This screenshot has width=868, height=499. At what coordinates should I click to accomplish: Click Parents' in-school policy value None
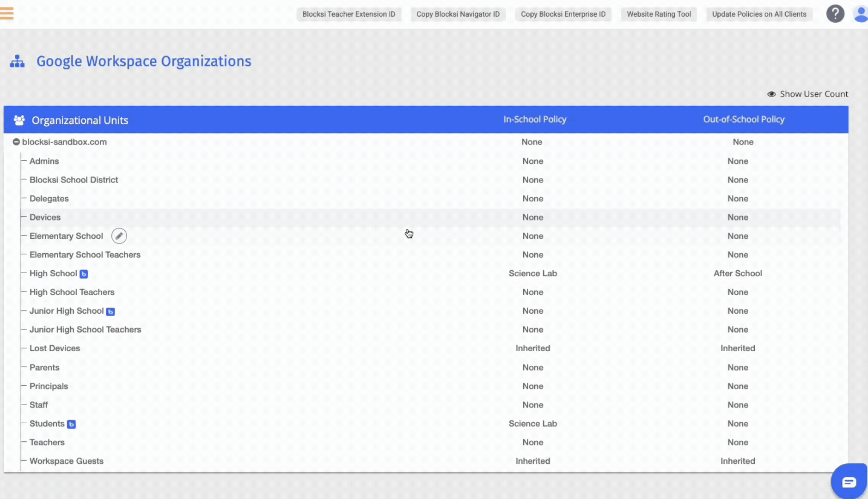click(x=533, y=367)
